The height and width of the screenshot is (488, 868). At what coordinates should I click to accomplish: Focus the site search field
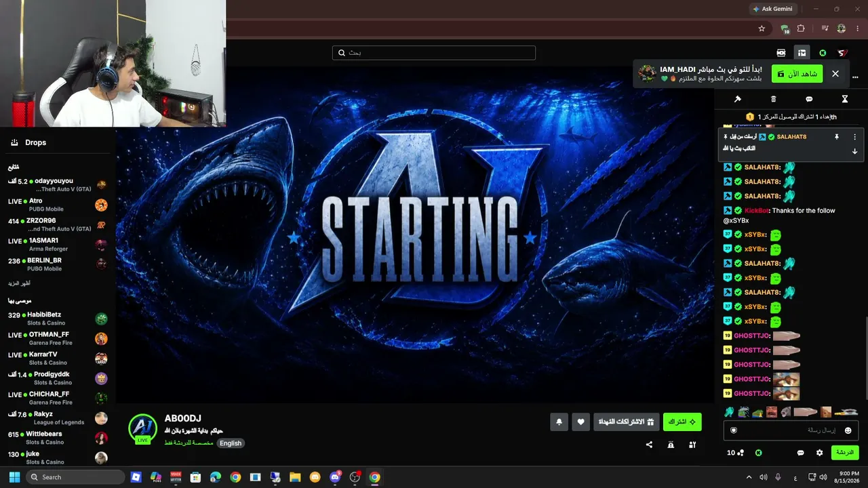(434, 53)
